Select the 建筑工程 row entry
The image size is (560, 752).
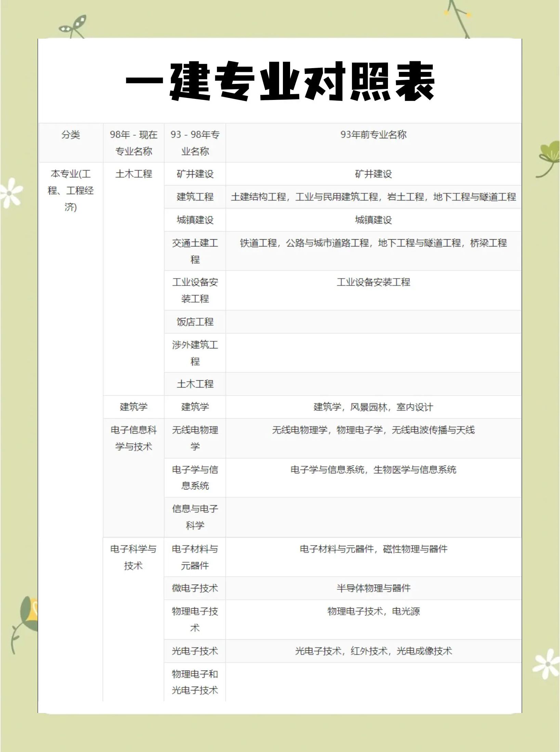(x=195, y=197)
